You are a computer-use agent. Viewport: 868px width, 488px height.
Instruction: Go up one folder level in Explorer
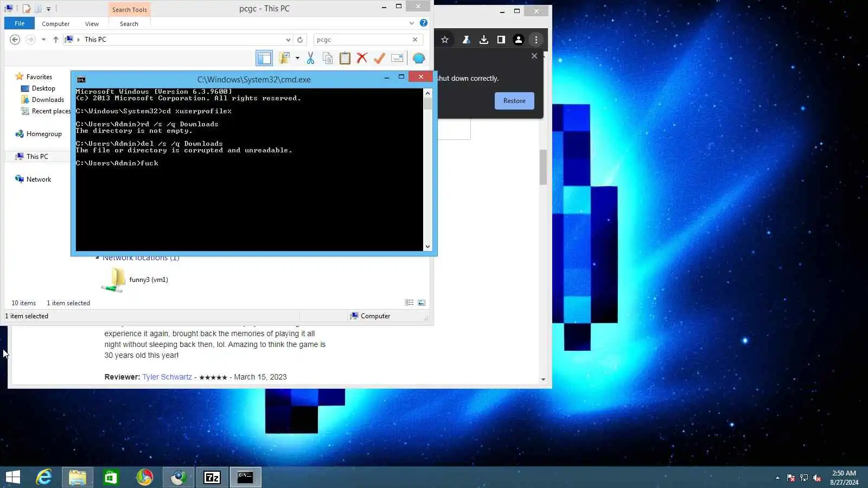pyautogui.click(x=55, y=40)
